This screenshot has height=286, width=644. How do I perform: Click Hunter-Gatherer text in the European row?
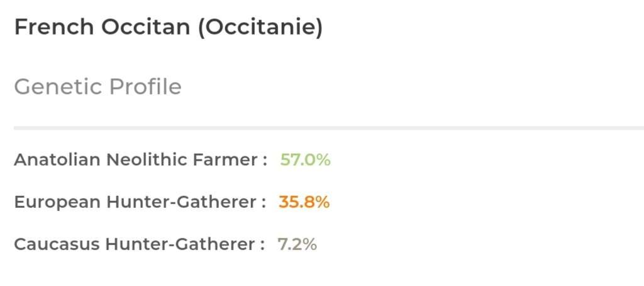182,202
